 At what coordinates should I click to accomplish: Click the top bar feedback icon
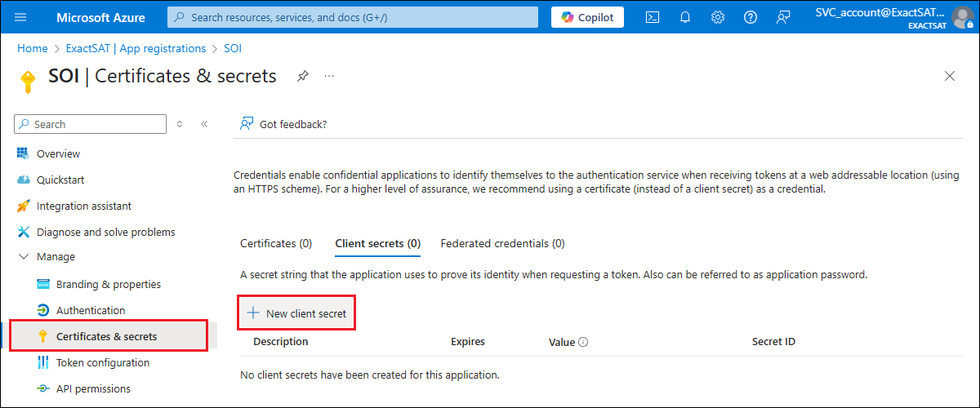coord(783,17)
